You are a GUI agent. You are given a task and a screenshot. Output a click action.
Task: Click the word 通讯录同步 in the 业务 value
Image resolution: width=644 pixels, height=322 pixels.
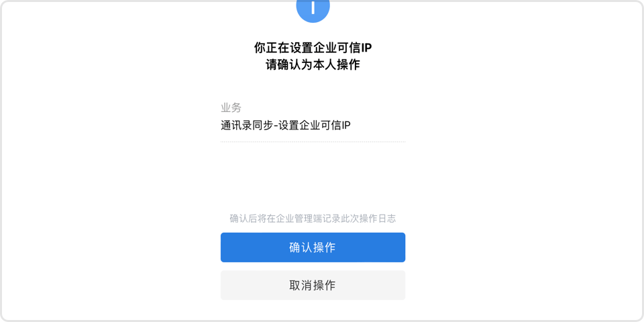(x=247, y=125)
